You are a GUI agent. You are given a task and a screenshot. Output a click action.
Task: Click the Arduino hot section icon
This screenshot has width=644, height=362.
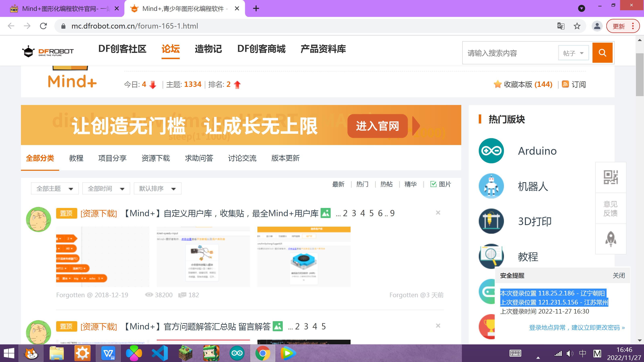tap(490, 151)
